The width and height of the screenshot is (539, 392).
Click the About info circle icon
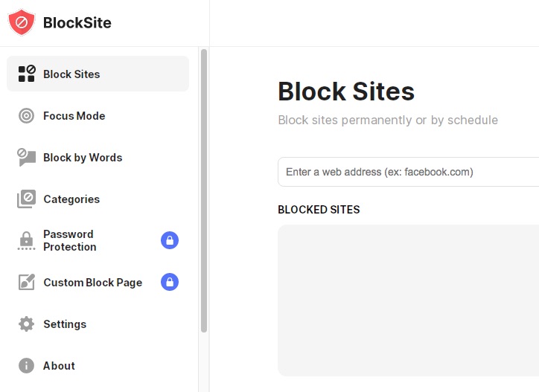click(27, 365)
